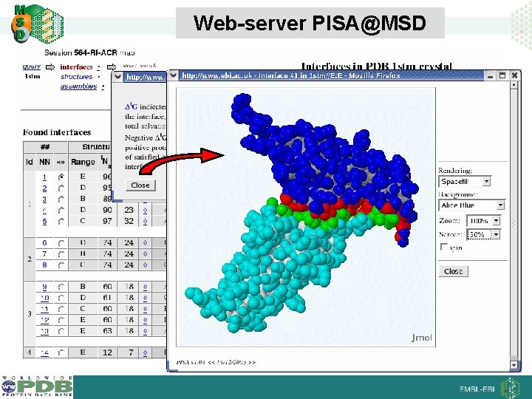Select the radio button for interface 10
Screen dimensions: 532x399
point(61,298)
